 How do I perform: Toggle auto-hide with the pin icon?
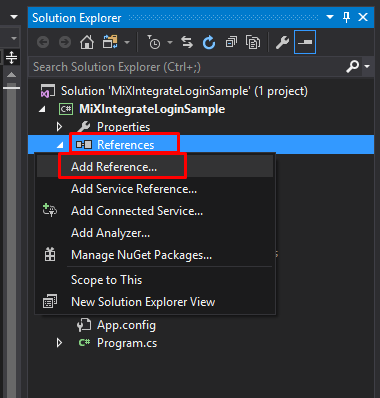[x=346, y=17]
